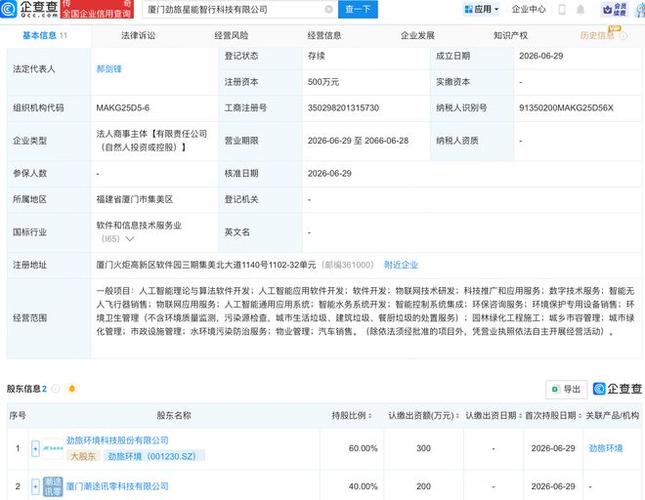Open the mobile phone icon in header
The height and width of the screenshot is (500, 645).
(562, 9)
